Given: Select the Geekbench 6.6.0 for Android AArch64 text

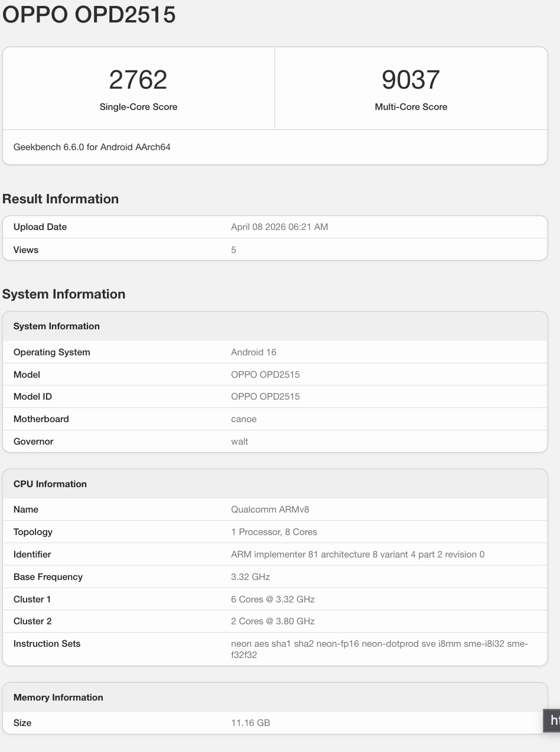Looking at the screenshot, I should 92,147.
